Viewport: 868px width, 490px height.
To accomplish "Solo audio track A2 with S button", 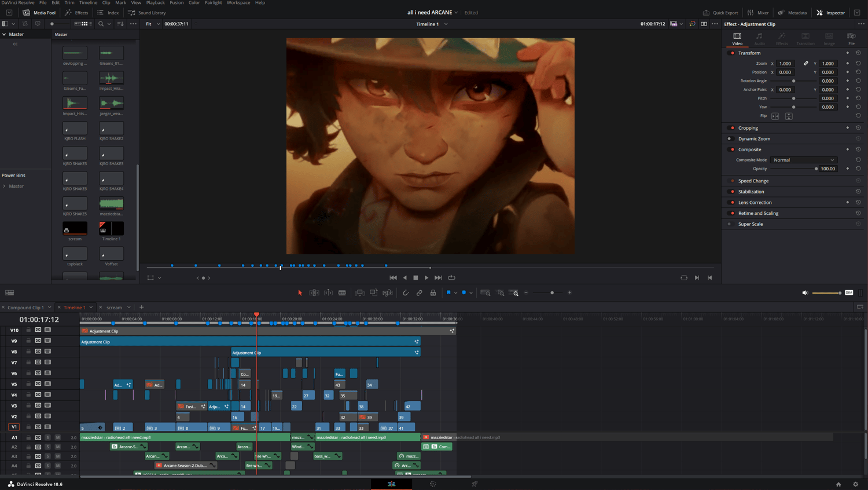I will click(48, 447).
